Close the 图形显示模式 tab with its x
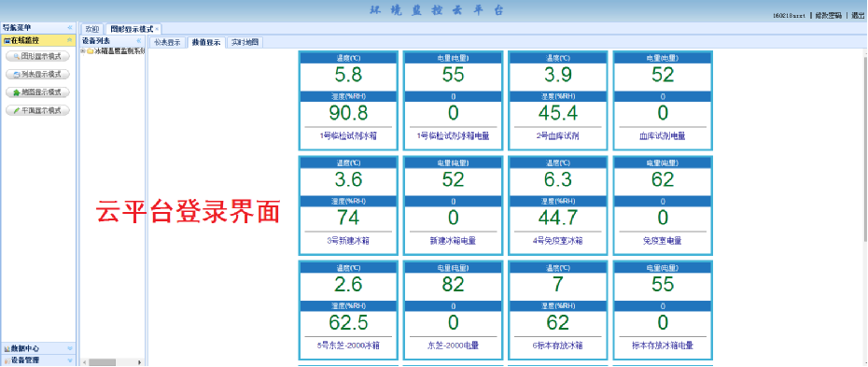Viewport: 868px width, 367px height. click(157, 29)
